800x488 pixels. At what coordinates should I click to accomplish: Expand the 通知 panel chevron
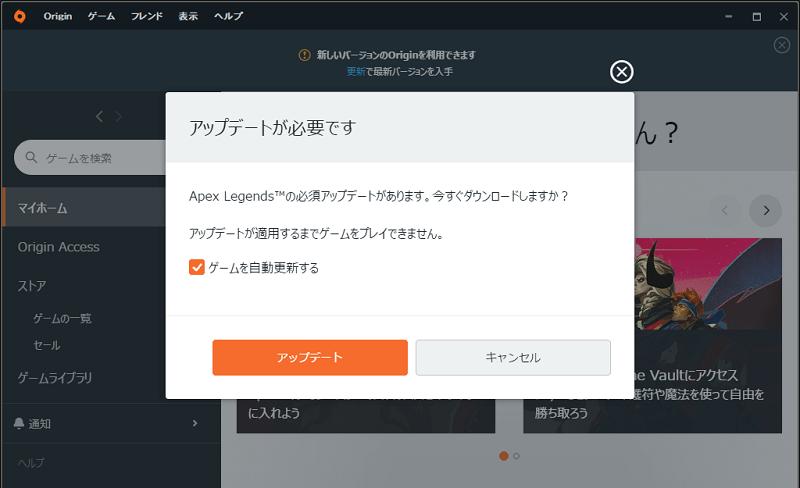point(195,423)
